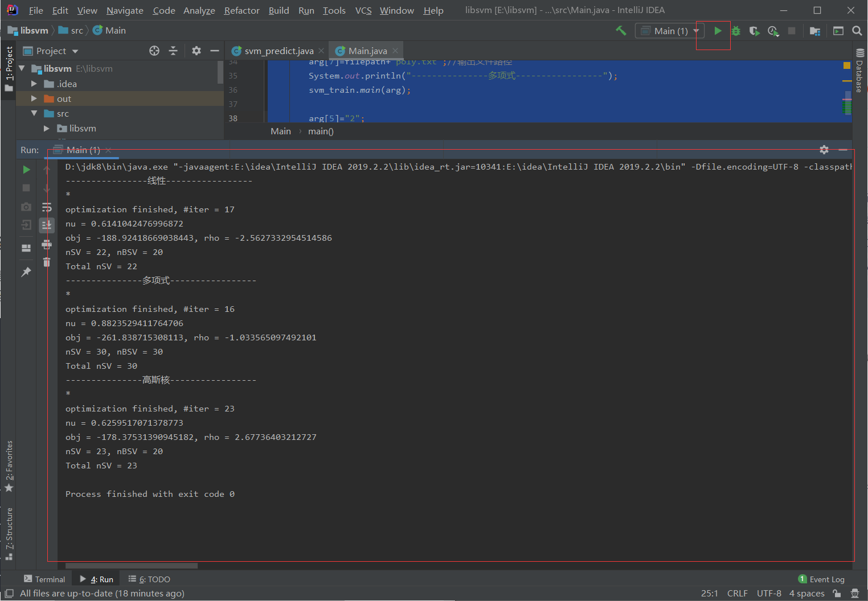The width and height of the screenshot is (868, 601).
Task: Click the 25:1 cursor position
Action: tap(710, 593)
